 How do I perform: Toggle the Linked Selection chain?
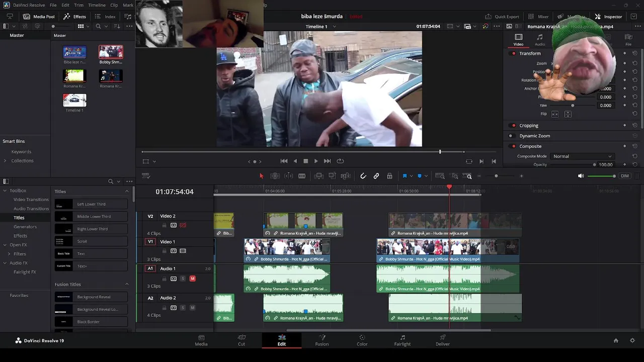tap(376, 176)
